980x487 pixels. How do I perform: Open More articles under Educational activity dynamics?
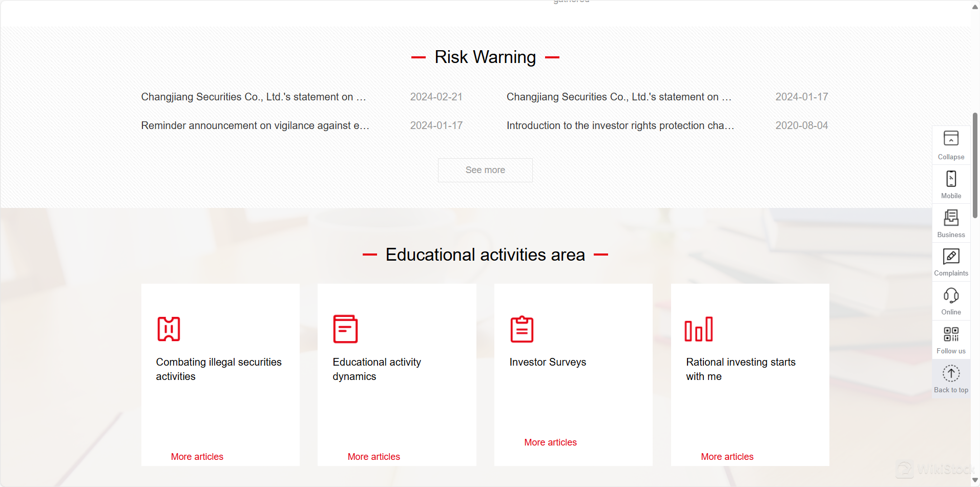(373, 456)
